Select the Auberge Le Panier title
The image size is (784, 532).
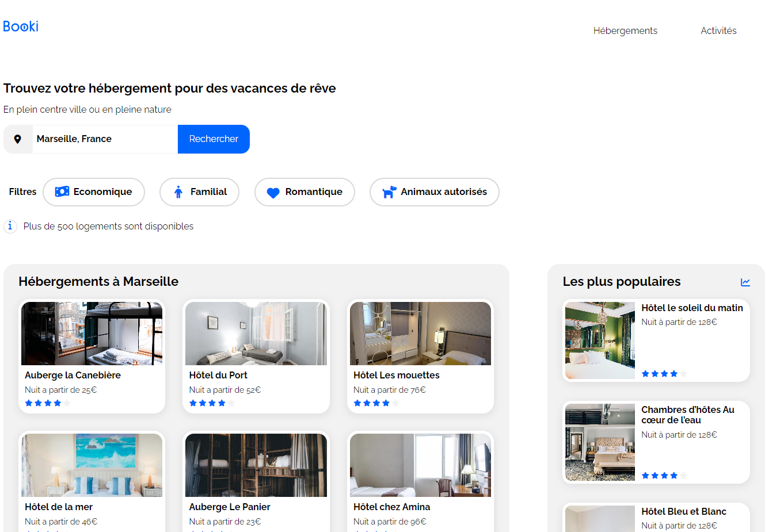(x=230, y=507)
